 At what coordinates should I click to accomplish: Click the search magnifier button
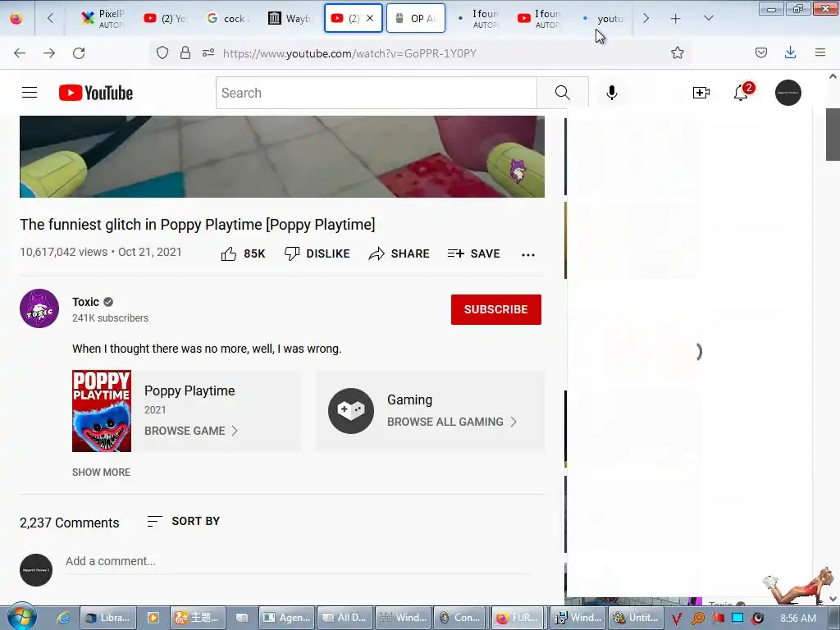click(x=563, y=93)
